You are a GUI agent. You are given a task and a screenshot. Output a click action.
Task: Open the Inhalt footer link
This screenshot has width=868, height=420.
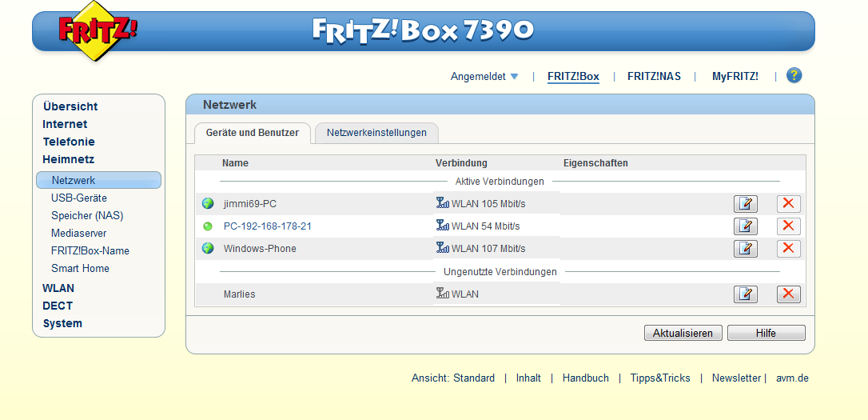(x=528, y=378)
